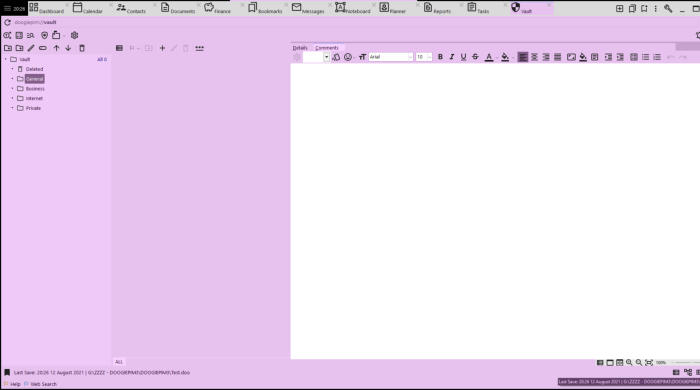The width and height of the screenshot is (700, 390).
Task: Open the Arial font name dropdown
Action: (391, 57)
